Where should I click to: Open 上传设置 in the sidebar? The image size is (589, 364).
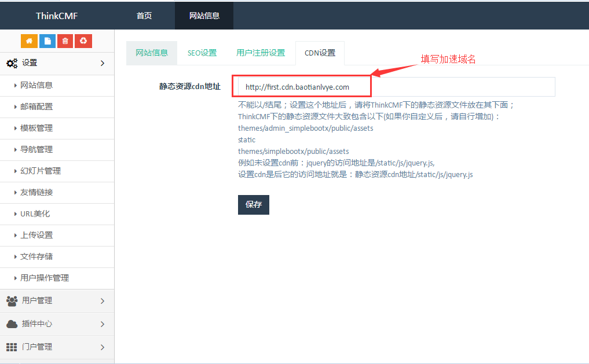point(57,236)
